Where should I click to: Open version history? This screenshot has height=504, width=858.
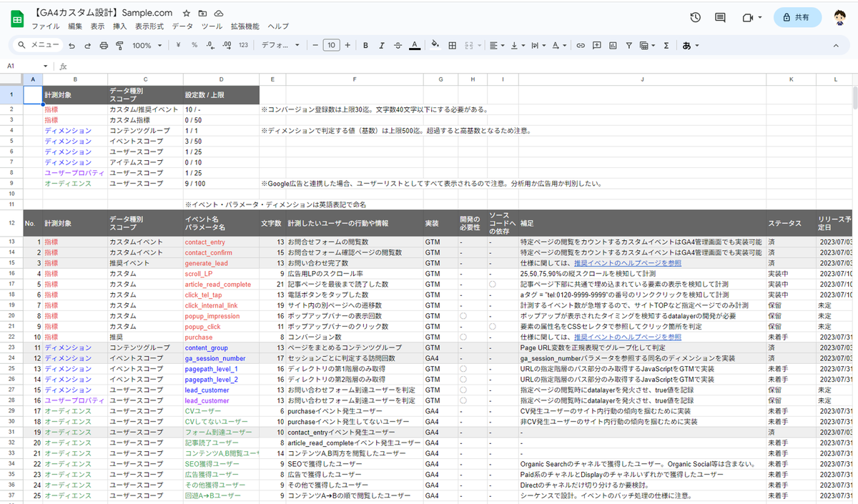[x=695, y=18]
